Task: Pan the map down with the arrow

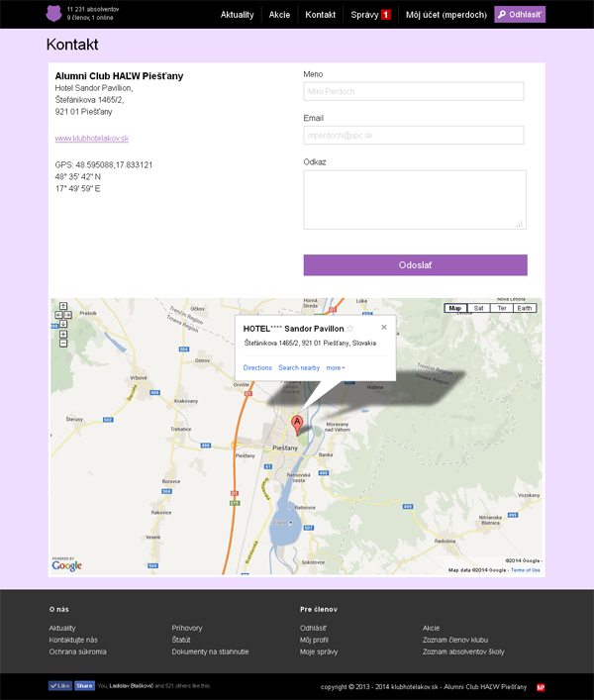Action: [63, 324]
